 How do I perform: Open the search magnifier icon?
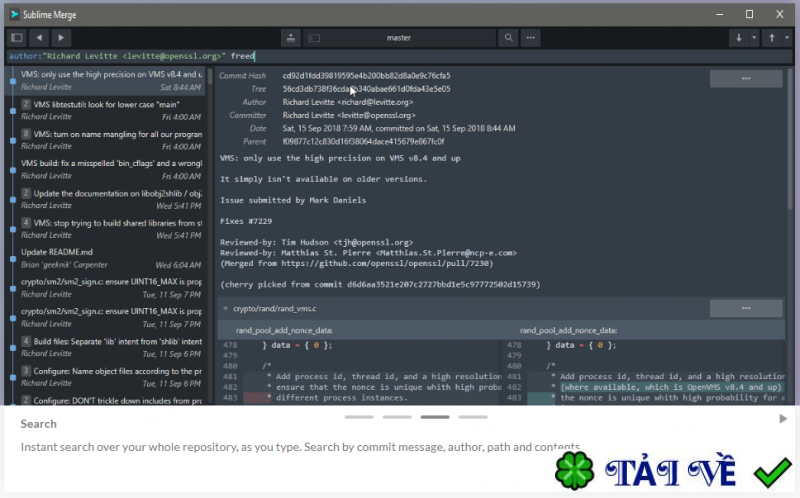508,38
